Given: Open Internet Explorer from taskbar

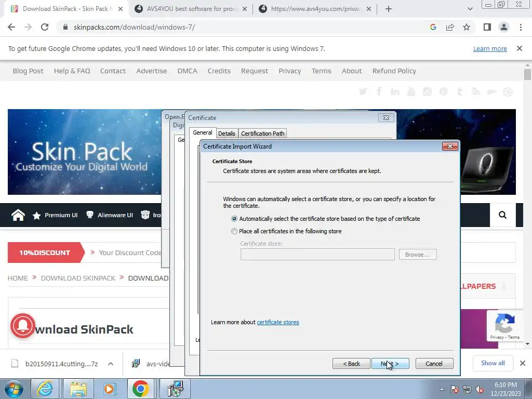Looking at the screenshot, I should point(45,389).
